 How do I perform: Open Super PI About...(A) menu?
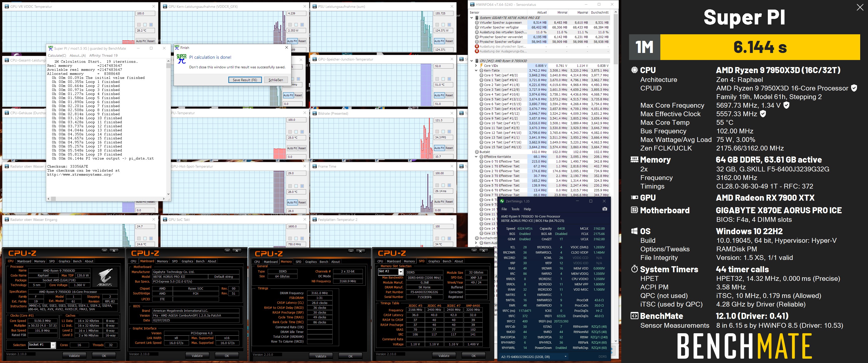pos(77,55)
